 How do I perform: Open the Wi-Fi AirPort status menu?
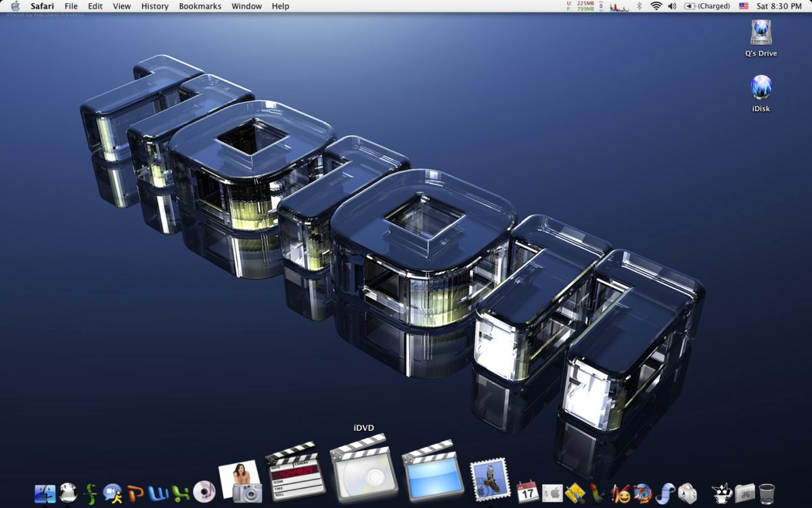[x=656, y=6]
